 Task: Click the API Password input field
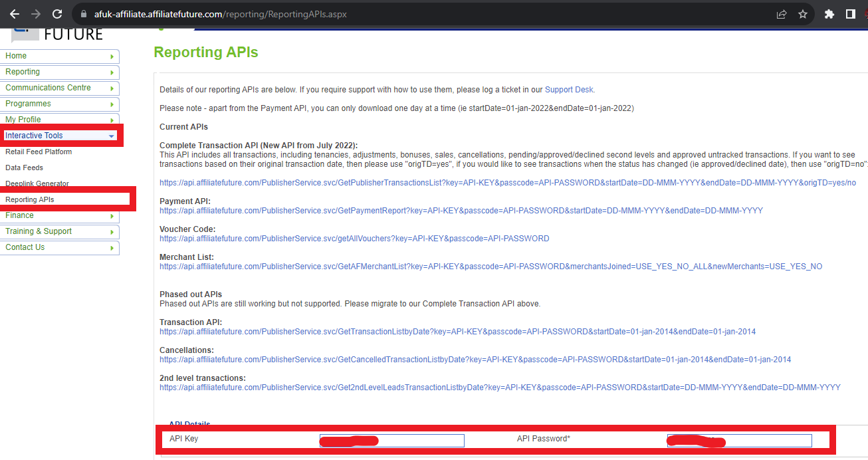739,440
